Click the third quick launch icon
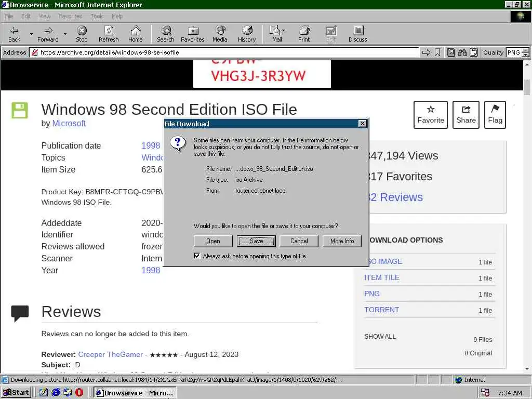 click(x=68, y=393)
